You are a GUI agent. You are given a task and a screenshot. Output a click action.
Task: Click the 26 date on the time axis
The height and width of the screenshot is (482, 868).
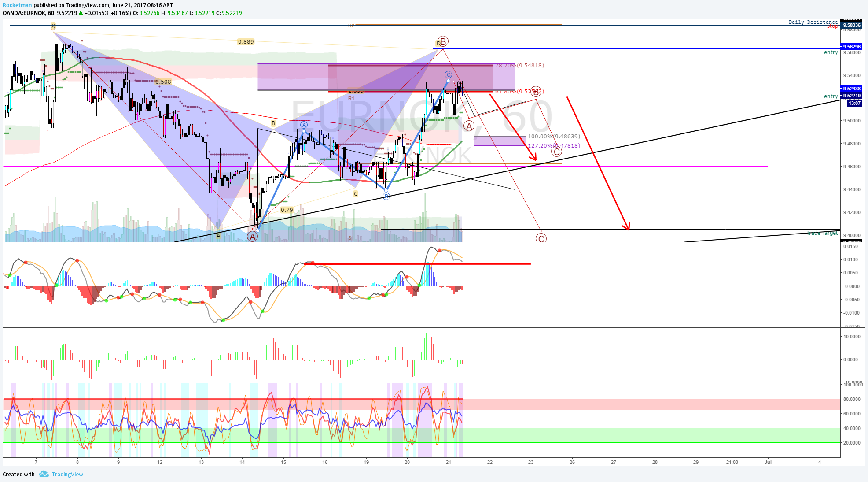click(x=572, y=462)
